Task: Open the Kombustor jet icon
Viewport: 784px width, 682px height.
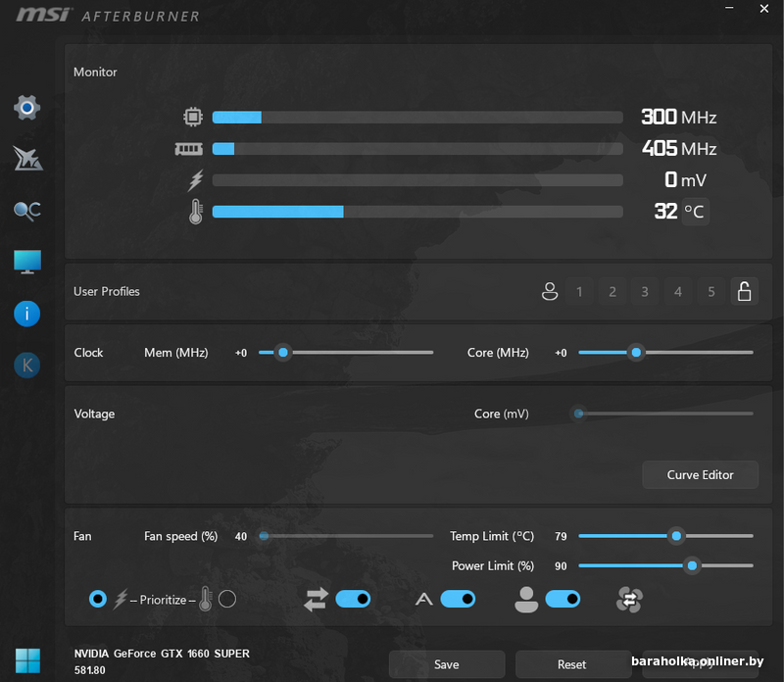Action: [27, 159]
